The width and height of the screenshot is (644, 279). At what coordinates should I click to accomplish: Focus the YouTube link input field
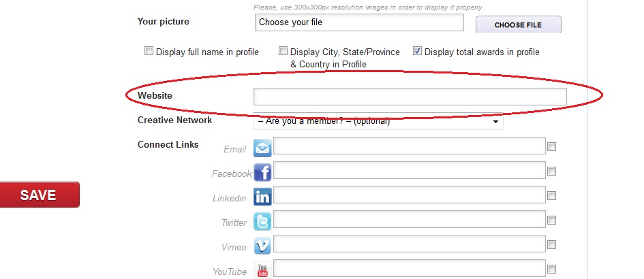pyautogui.click(x=410, y=268)
